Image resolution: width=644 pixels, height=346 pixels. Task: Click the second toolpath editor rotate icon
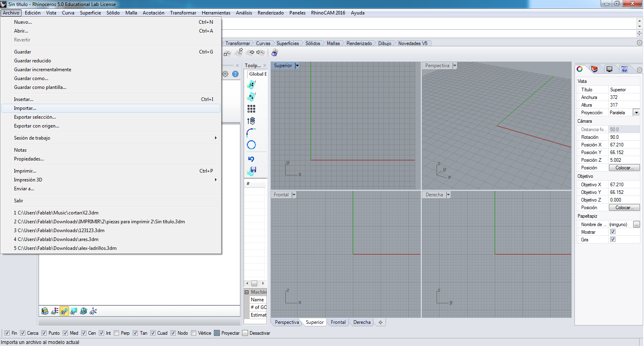[x=251, y=97]
